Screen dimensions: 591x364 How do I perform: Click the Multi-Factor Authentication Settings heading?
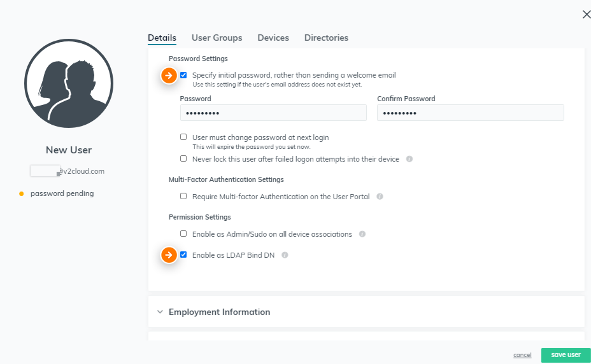[226, 179]
